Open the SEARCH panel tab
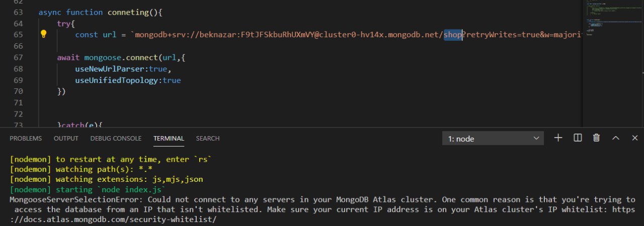The height and width of the screenshot is (226, 644). (208, 138)
